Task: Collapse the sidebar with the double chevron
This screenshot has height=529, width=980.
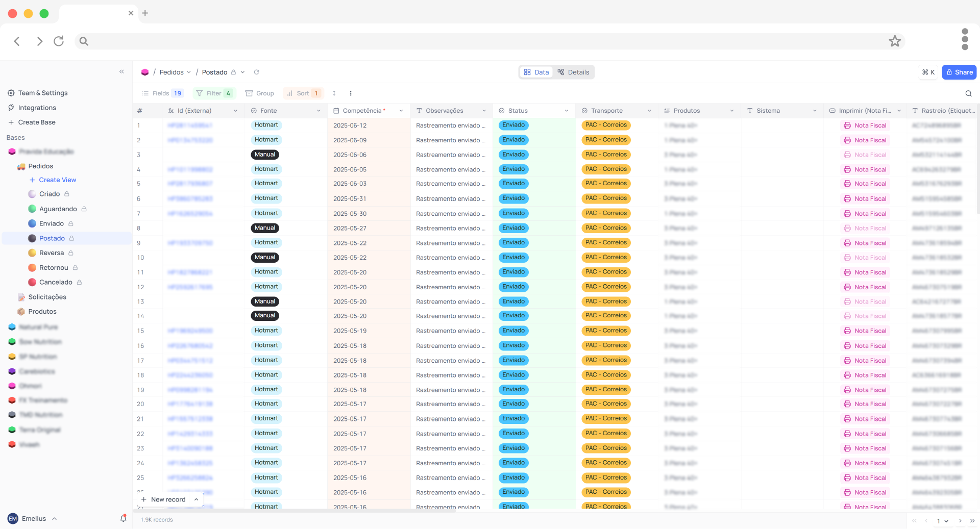Action: pos(121,72)
